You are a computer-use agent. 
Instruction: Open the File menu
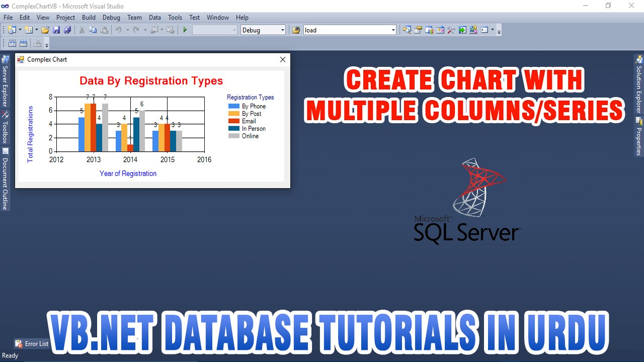[8, 17]
